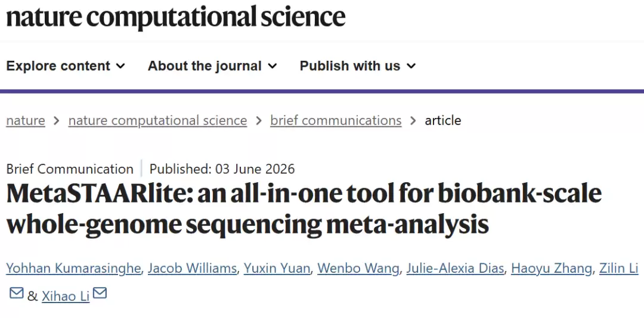The width and height of the screenshot is (644, 318).
Task: Click the envelope icon next to Xihao Li
Action: 100,293
